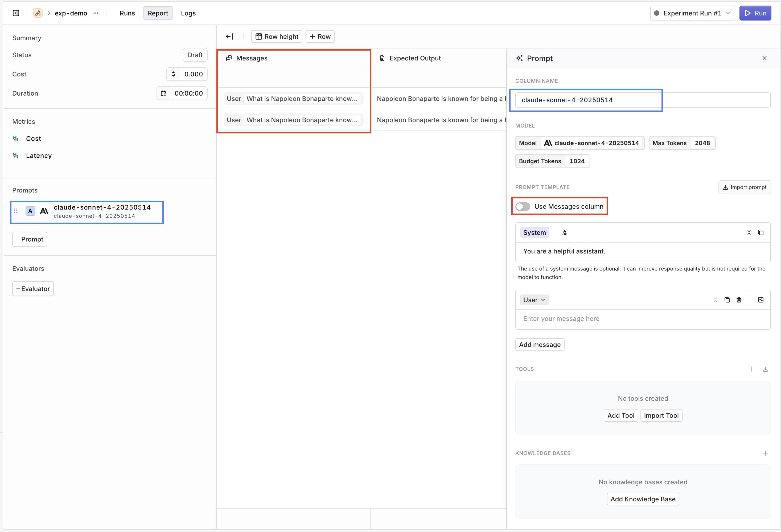Image resolution: width=781 pixels, height=532 pixels.
Task: Change the User role dropdown
Action: point(534,300)
